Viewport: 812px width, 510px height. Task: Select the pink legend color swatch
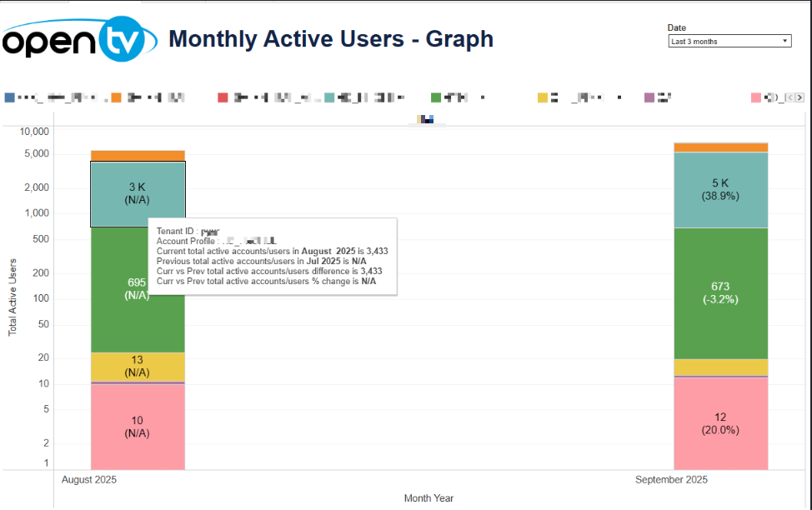[756, 97]
